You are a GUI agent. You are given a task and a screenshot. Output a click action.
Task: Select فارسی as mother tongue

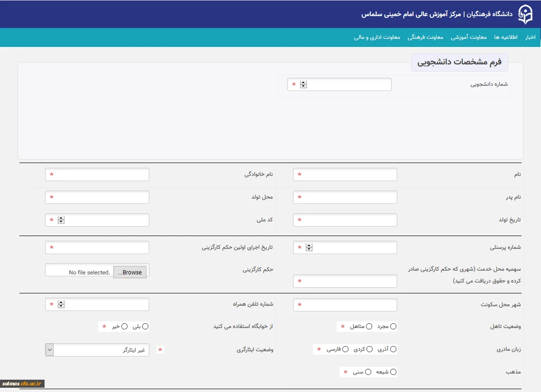pyautogui.click(x=345, y=349)
